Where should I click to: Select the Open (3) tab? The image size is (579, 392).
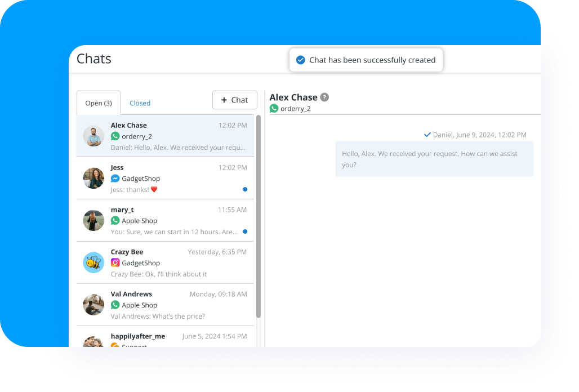click(x=98, y=103)
